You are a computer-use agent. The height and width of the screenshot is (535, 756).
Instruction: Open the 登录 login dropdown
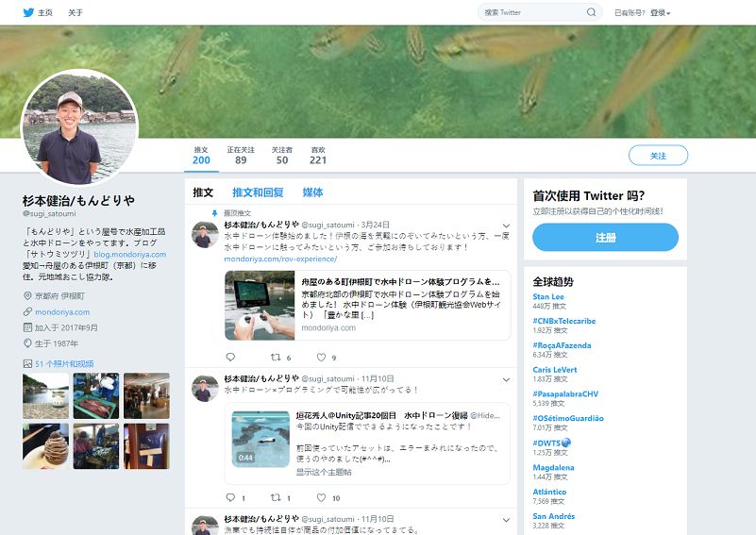click(660, 13)
